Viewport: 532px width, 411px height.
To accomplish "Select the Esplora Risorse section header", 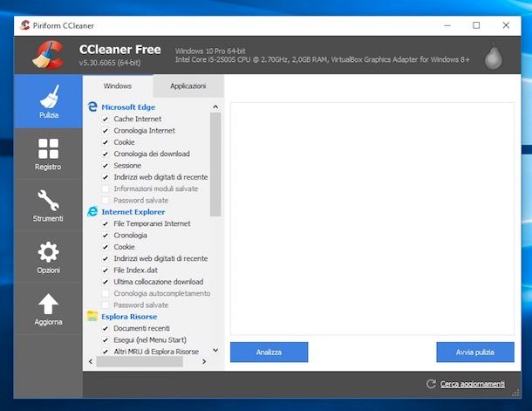I will click(129, 316).
